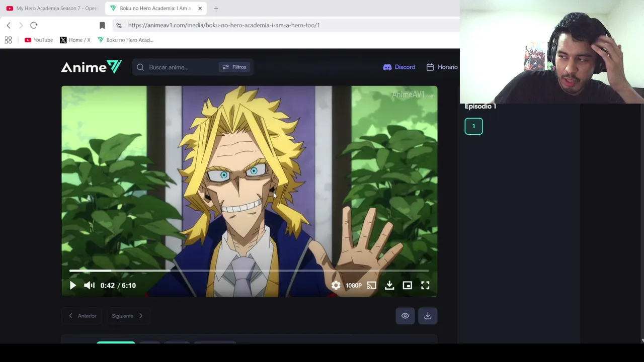Enter fullscreen mode

pyautogui.click(x=425, y=285)
